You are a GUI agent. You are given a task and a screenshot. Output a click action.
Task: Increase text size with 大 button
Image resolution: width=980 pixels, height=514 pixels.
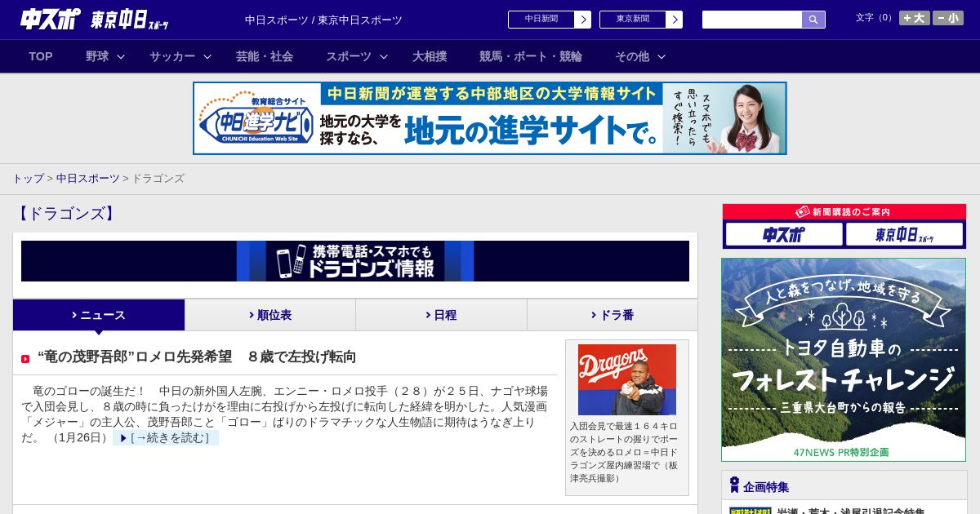[914, 18]
